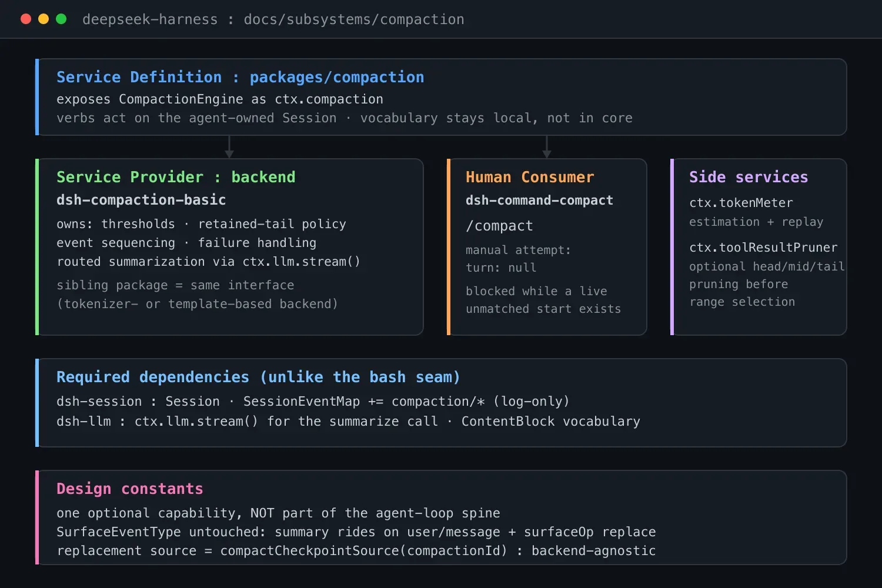Screen dimensions: 882x588
Task: Click the 'manual attempt:' line
Action: (518, 250)
